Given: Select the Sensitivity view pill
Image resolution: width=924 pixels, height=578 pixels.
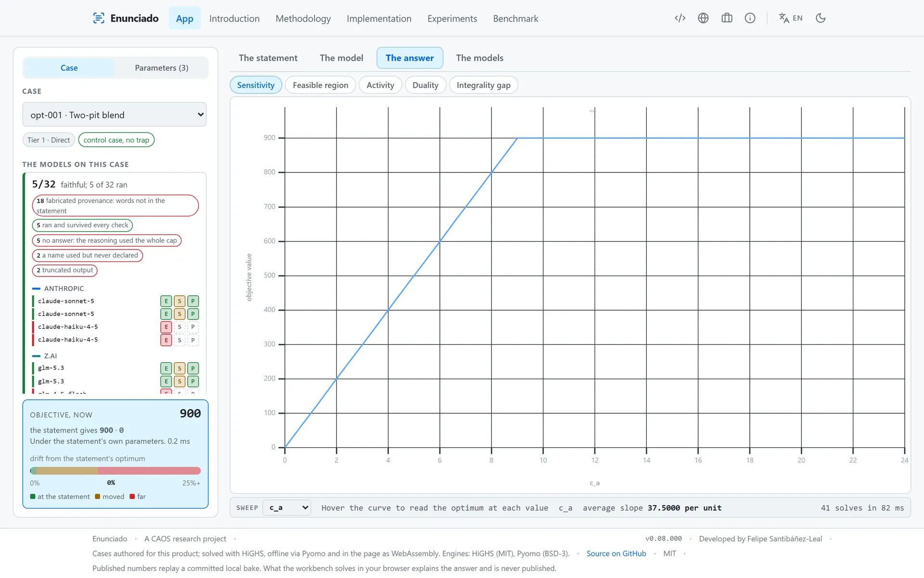Looking at the screenshot, I should (256, 85).
